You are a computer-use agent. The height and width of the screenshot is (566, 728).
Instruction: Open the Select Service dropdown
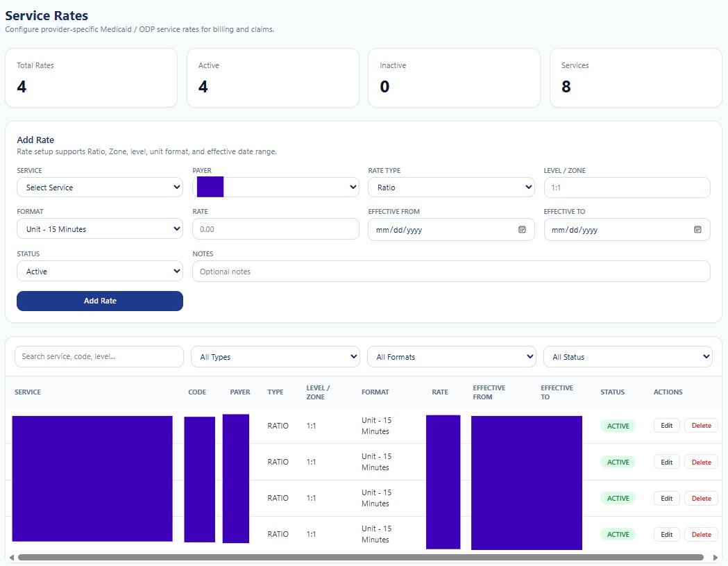tap(100, 188)
